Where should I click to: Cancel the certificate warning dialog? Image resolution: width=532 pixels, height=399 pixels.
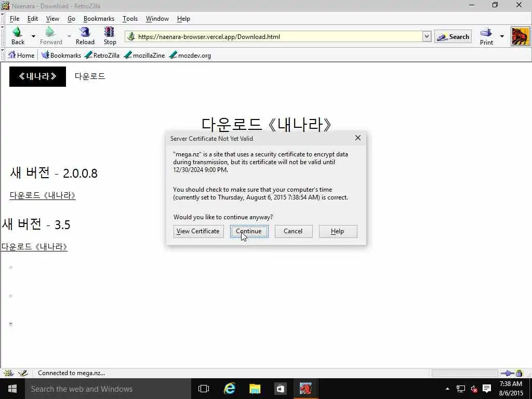click(x=294, y=231)
